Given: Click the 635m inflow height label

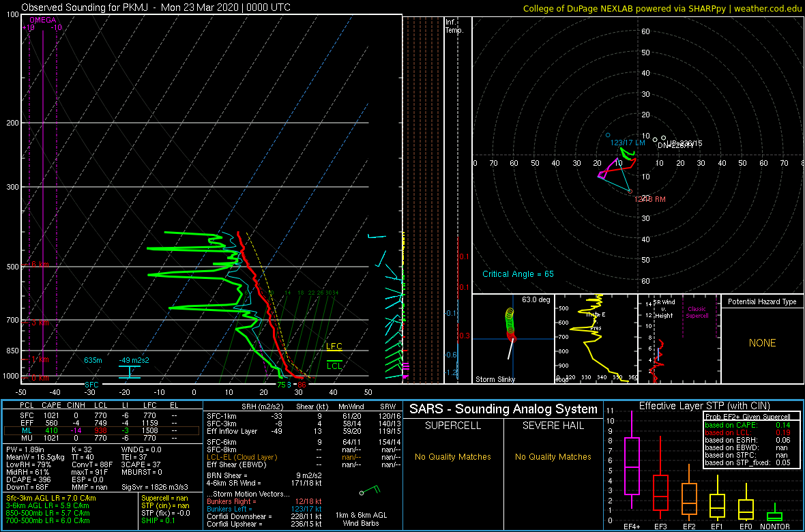Looking at the screenshot, I should pos(93,359).
